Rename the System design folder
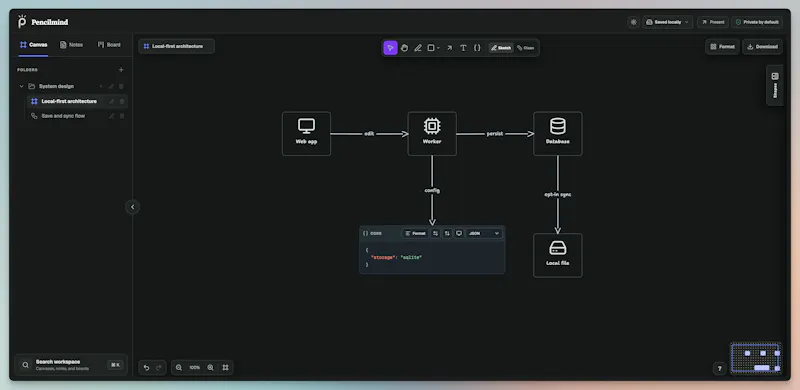 (x=111, y=86)
